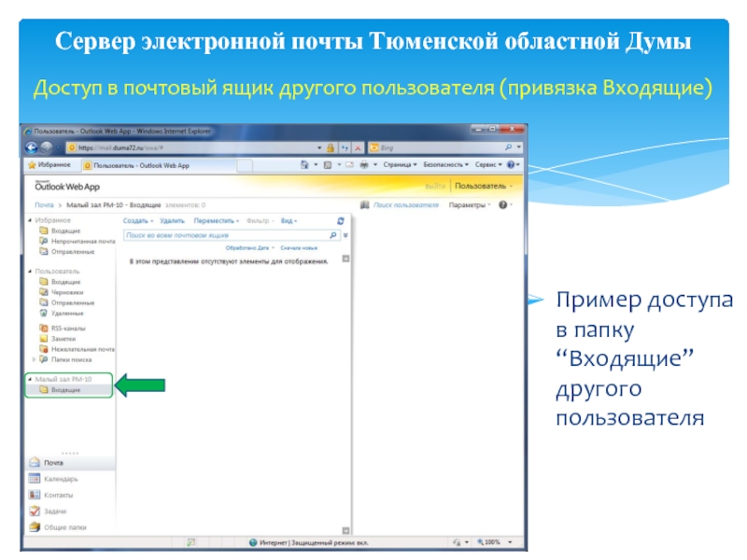This screenshot has width=747, height=560.
Task: Open the Обработано Дата sort dropdown
Action: tap(250, 247)
